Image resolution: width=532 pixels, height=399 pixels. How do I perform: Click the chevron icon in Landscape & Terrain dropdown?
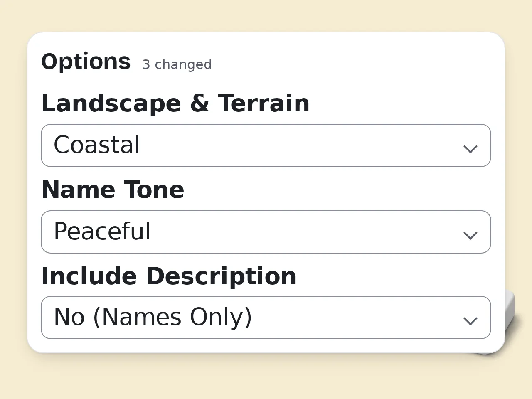pos(470,149)
